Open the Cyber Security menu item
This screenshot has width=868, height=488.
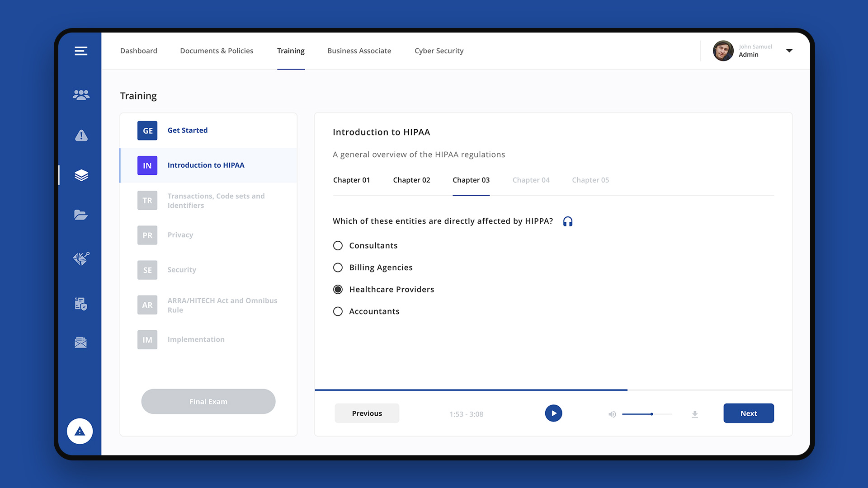tap(439, 51)
